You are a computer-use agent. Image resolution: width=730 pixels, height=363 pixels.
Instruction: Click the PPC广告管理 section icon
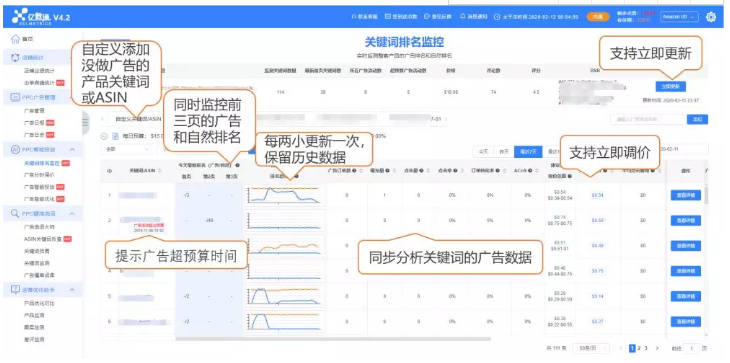(x=15, y=97)
